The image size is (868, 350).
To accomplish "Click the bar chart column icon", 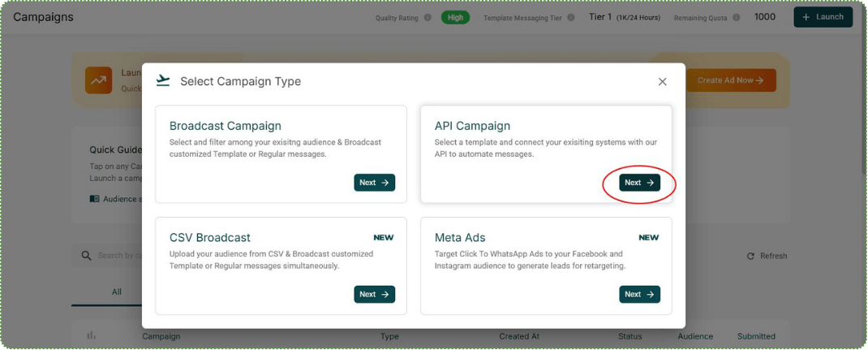I will [92, 335].
